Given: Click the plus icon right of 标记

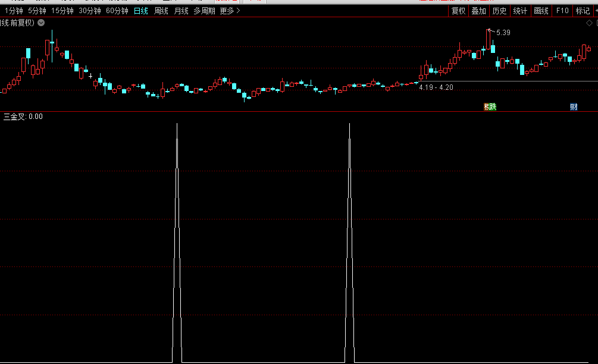Looking at the screenshot, I should [595, 11].
